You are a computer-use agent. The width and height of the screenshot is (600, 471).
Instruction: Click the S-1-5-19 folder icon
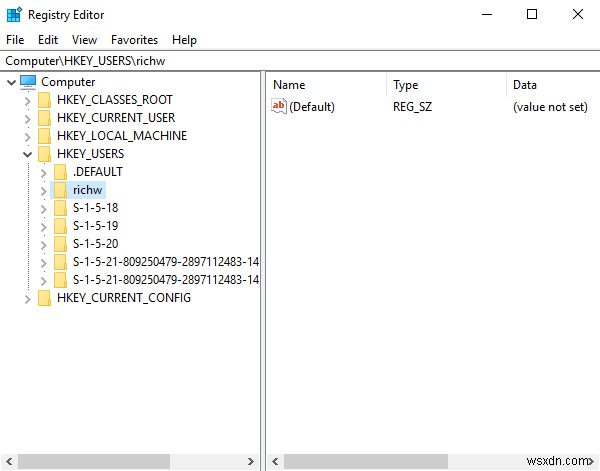tap(60, 226)
